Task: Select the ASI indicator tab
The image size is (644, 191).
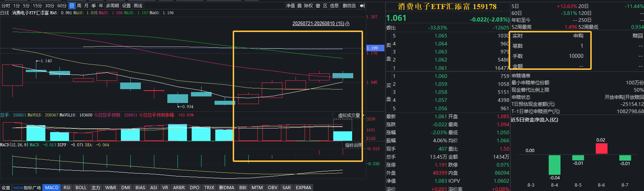Action: (154, 188)
